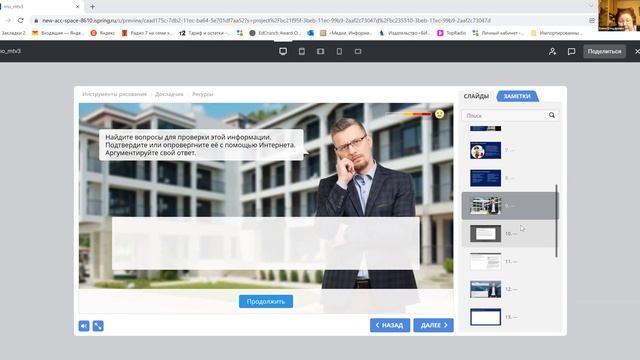This screenshot has width=640, height=360.
Task: Open the Инструменты рисования menu
Action: [114, 94]
